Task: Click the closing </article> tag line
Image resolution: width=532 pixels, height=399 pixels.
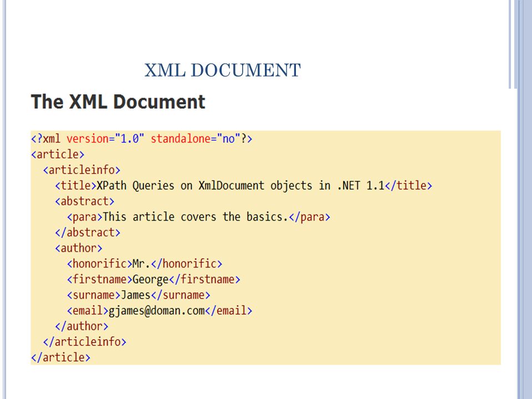Action: [x=60, y=357]
